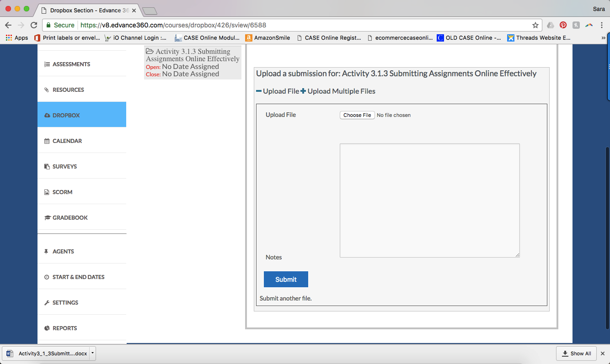This screenshot has width=610, height=364.
Task: Click the Dropbox cloud icon in sidebar
Action: 47,116
